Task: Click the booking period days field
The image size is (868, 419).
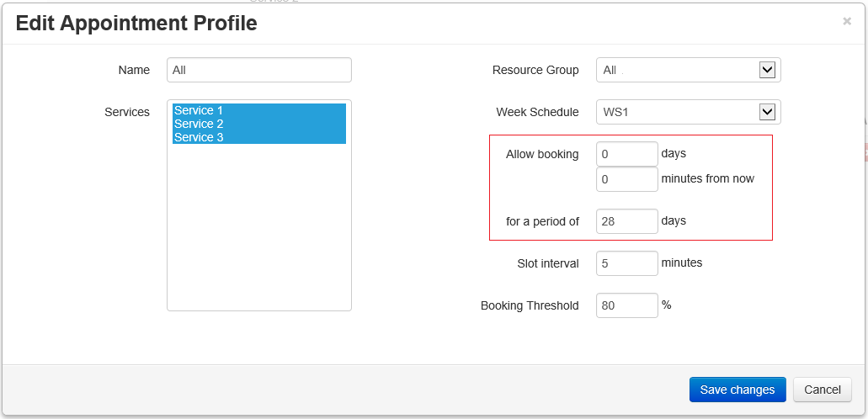Action: (626, 221)
